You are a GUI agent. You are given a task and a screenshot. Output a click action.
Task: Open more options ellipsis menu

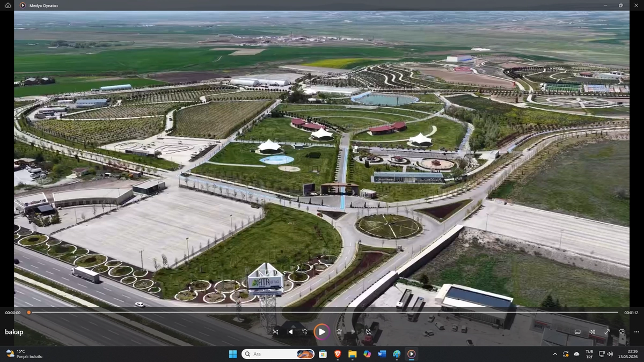click(636, 332)
